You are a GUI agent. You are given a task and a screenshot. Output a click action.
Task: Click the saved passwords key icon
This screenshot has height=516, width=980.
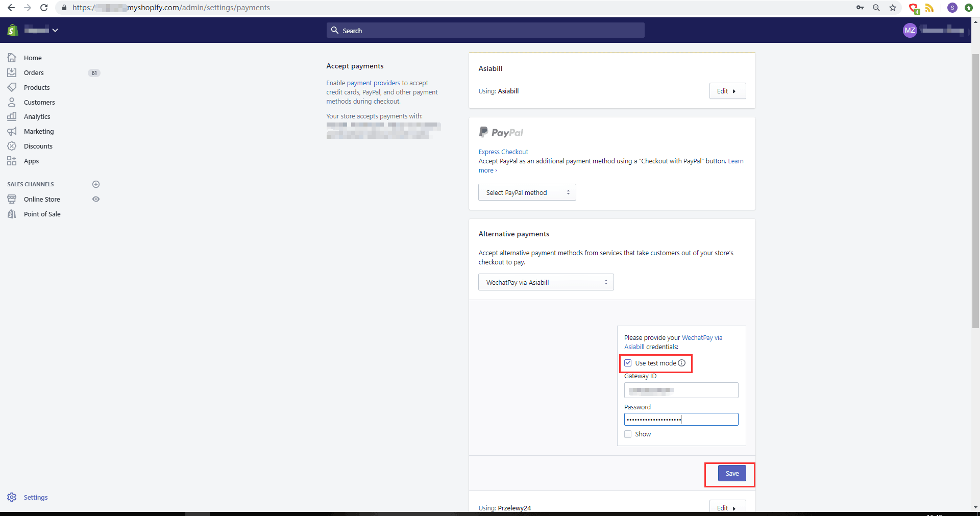click(860, 8)
